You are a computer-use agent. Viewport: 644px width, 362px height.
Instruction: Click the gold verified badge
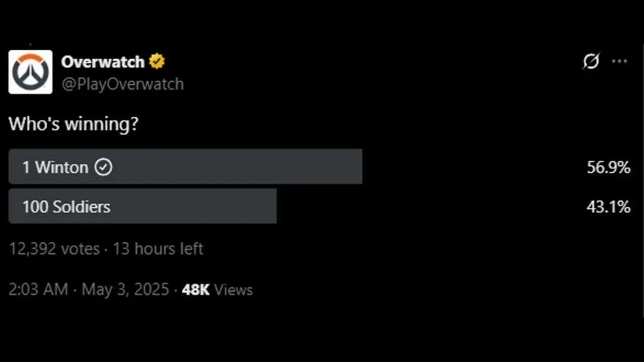[157, 62]
